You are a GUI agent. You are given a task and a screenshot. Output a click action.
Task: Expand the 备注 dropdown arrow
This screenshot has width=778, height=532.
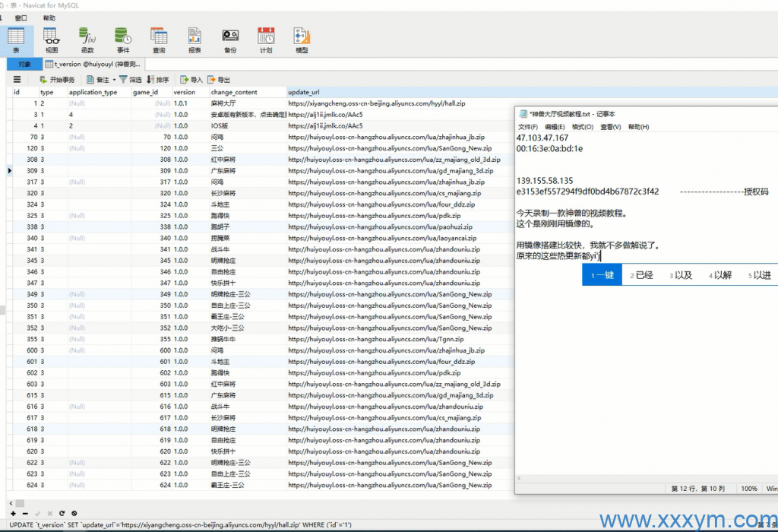(115, 80)
